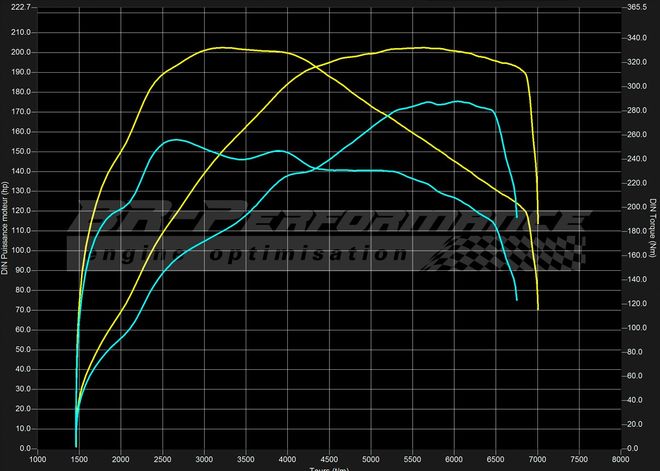Click the 210.0 tick on the hp axis

pyautogui.click(x=20, y=32)
